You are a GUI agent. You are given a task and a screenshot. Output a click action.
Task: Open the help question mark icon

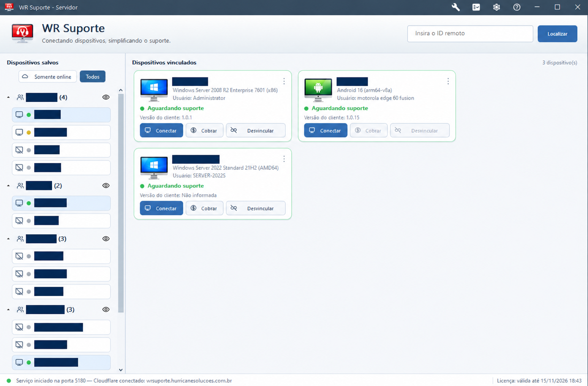(x=517, y=7)
